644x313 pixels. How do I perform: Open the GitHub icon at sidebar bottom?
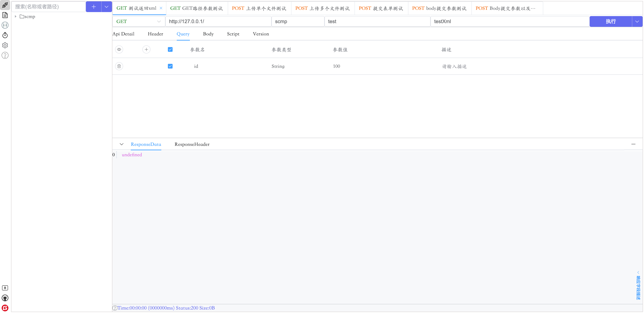[5, 298]
